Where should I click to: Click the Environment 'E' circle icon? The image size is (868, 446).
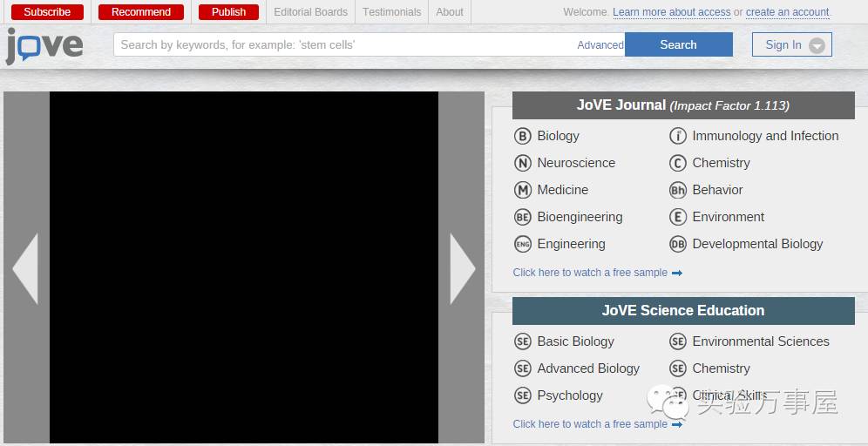click(678, 217)
